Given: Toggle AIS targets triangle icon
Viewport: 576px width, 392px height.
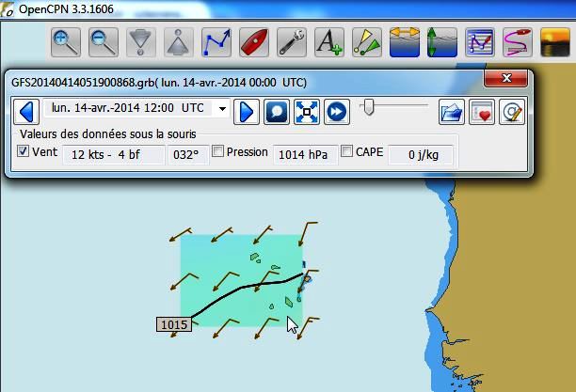Looking at the screenshot, I should pyautogui.click(x=367, y=42).
